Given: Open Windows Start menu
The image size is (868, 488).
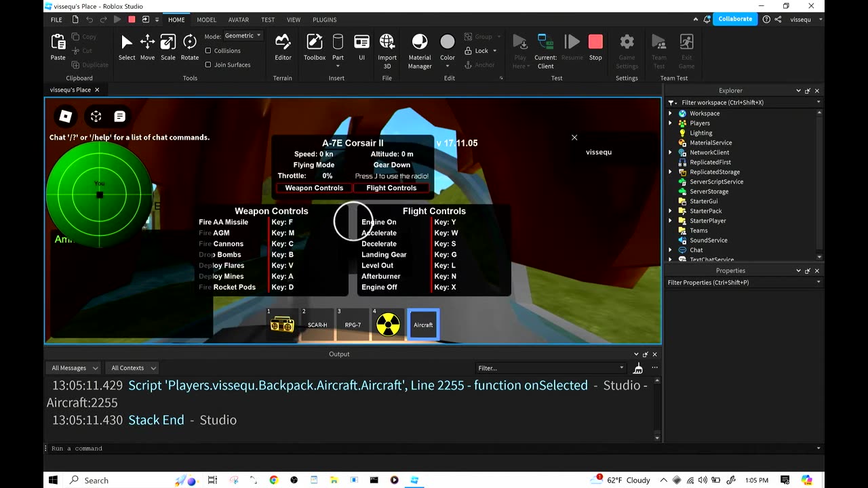Looking at the screenshot, I should pos(53,480).
